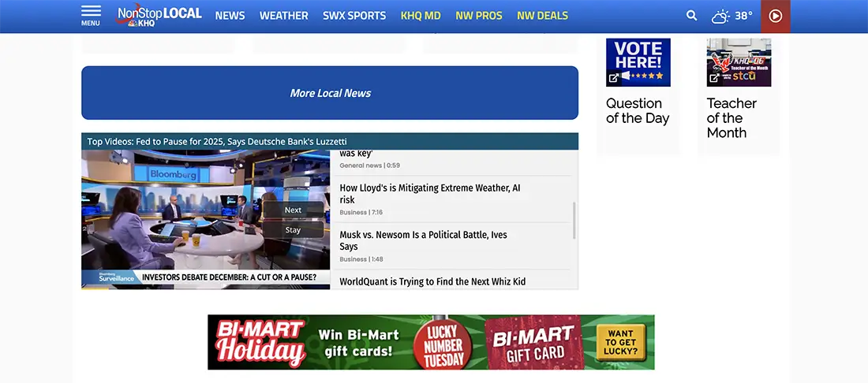Viewport: 868px width, 383px height.
Task: Click external link icon on Vote Here image
Action: 613,78
